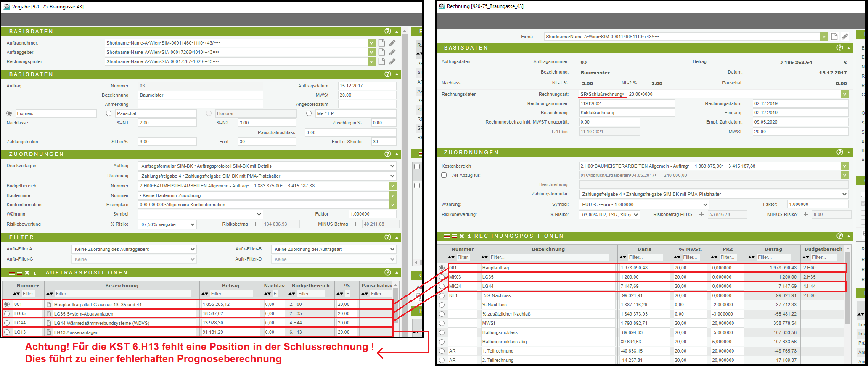Click Bezeichnung column header in Rechnungspositionen
Image resolution: width=868 pixels, height=366 pixels.
point(548,249)
